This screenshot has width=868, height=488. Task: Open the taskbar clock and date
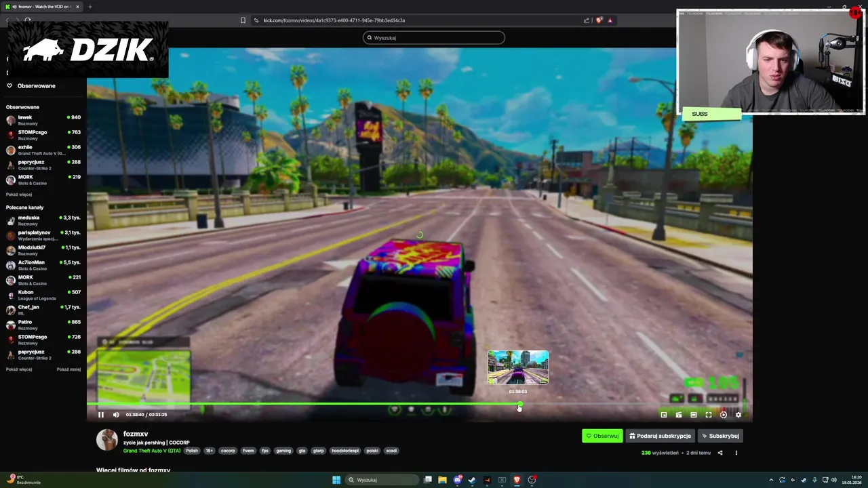pyautogui.click(x=851, y=480)
